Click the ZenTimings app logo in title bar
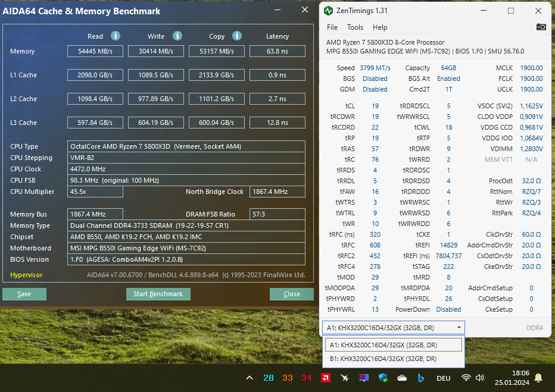 (x=328, y=11)
